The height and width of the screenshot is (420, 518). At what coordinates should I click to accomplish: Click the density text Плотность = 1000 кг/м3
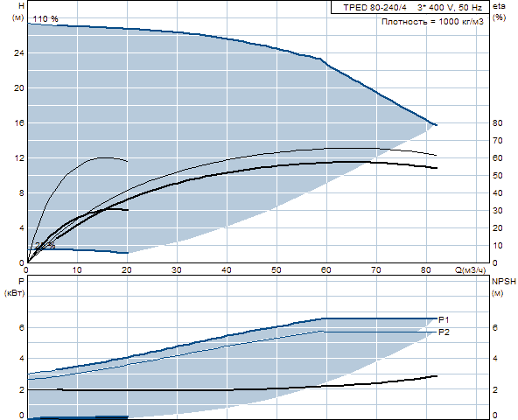point(432,22)
